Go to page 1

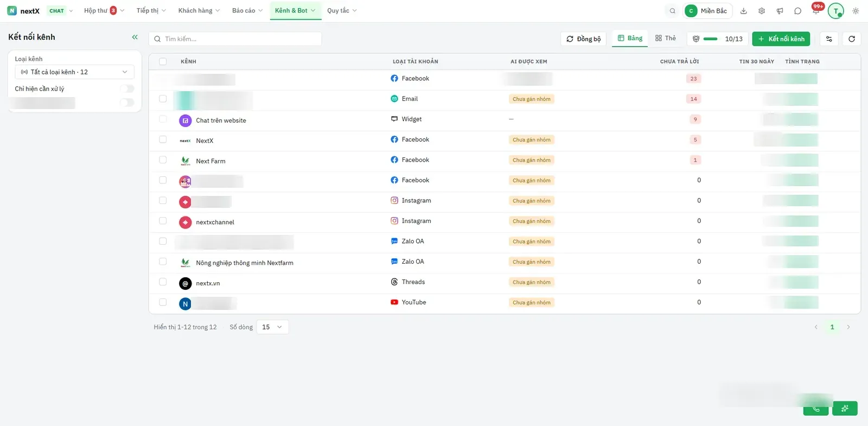(x=832, y=327)
